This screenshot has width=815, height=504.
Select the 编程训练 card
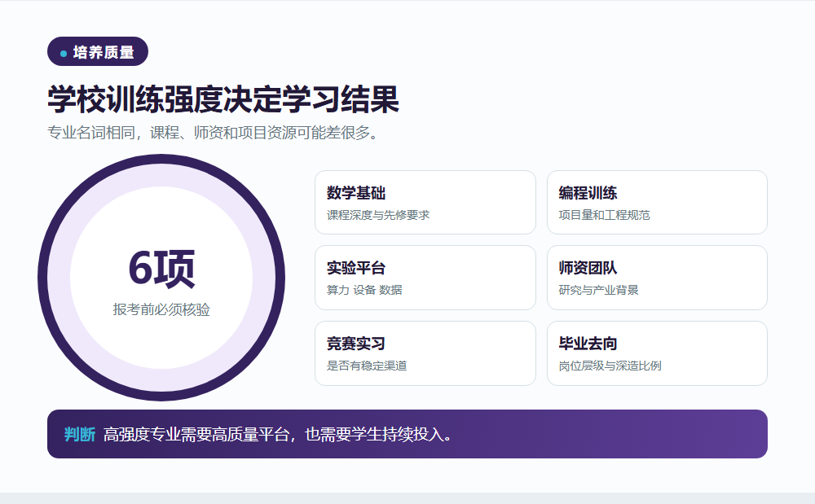point(657,203)
